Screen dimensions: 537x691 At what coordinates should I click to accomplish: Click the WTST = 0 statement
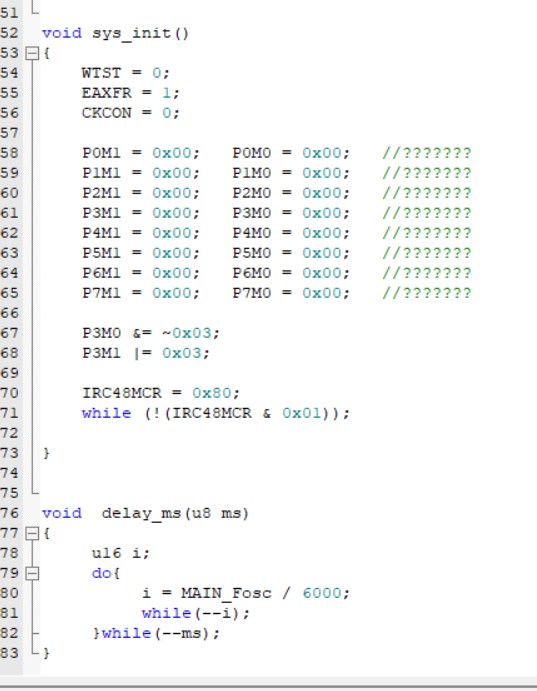126,73
